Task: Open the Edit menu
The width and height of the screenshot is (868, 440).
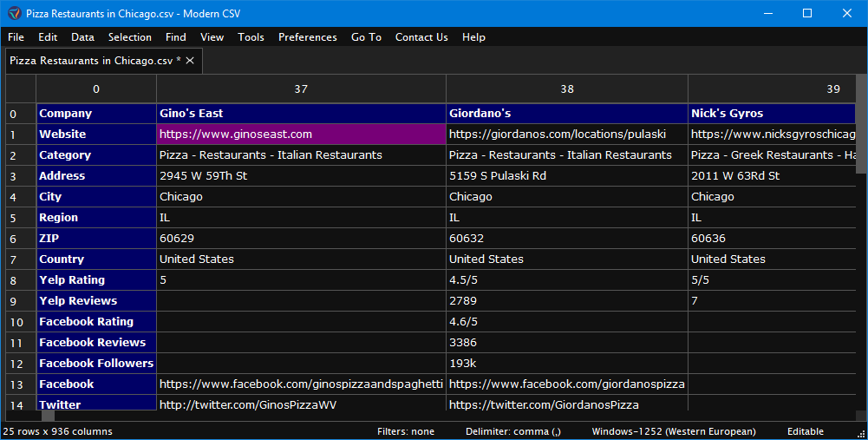Action: pos(48,37)
